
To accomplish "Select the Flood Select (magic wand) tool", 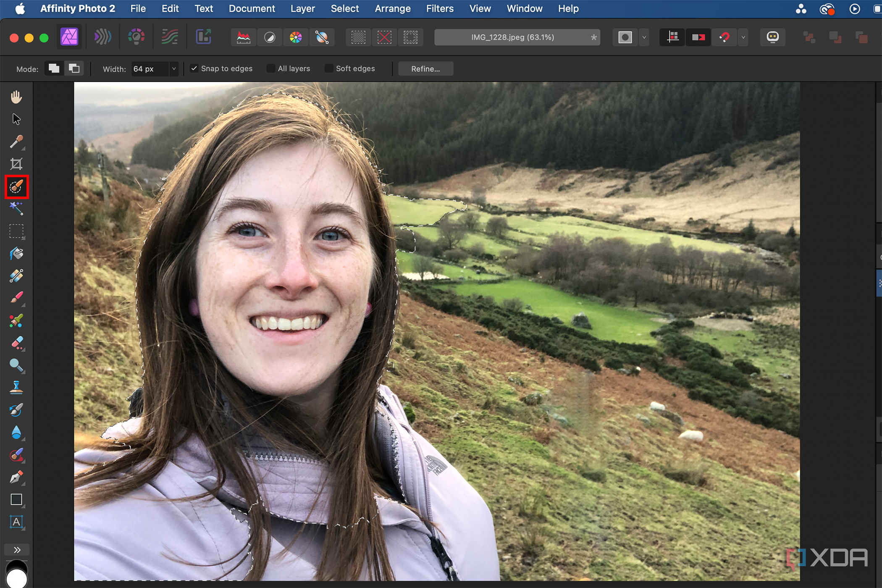I will (16, 208).
